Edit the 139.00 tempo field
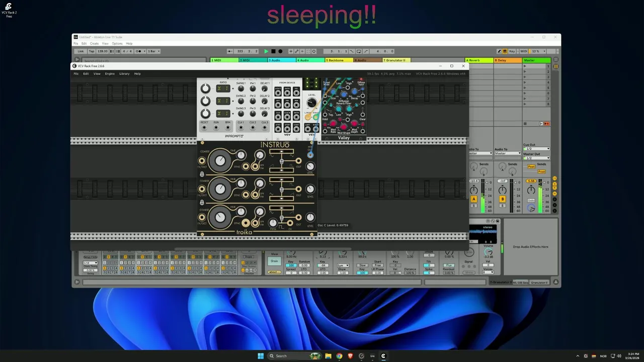This screenshot has height=362, width=644. tap(103, 51)
